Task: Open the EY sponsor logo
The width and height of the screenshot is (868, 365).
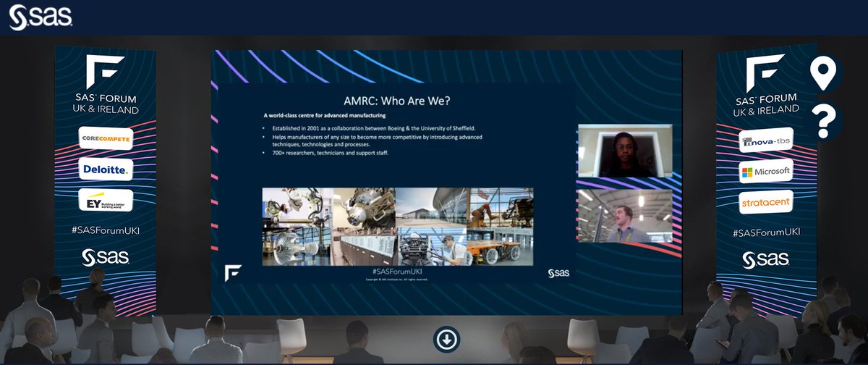Action: click(106, 200)
